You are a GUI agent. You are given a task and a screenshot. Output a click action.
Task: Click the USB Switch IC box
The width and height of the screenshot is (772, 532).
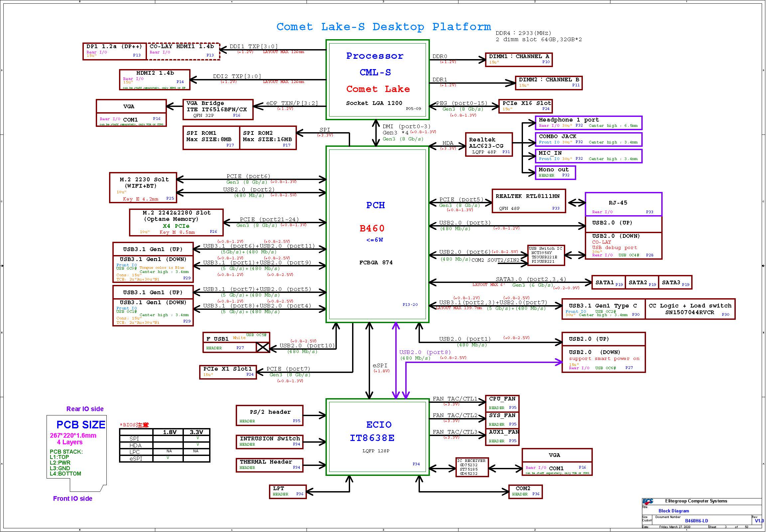pos(547,256)
